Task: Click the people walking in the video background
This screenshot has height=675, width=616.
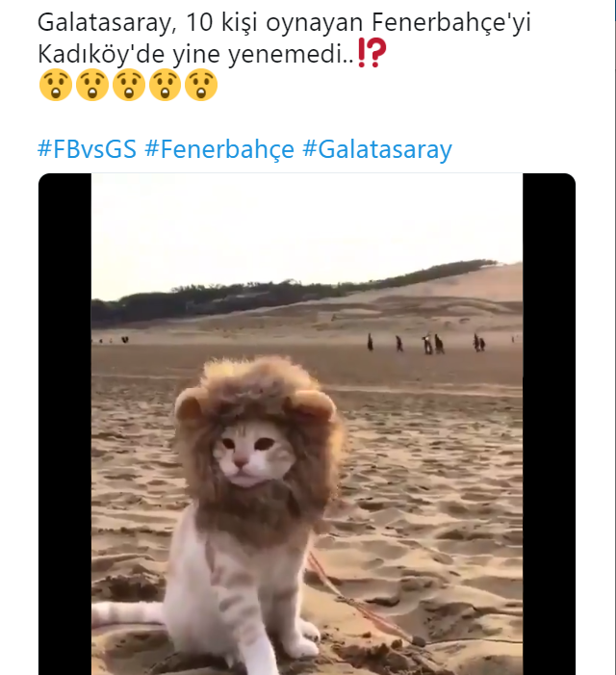Action: point(428,343)
